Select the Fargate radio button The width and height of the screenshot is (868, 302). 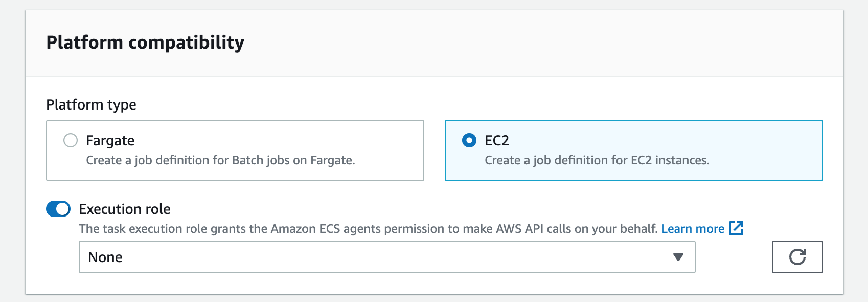[71, 140]
